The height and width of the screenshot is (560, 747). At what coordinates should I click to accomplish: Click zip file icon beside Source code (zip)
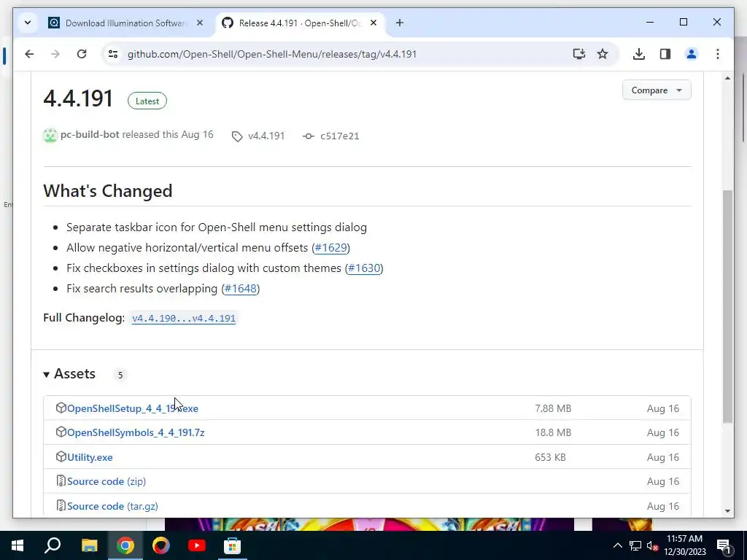point(61,481)
